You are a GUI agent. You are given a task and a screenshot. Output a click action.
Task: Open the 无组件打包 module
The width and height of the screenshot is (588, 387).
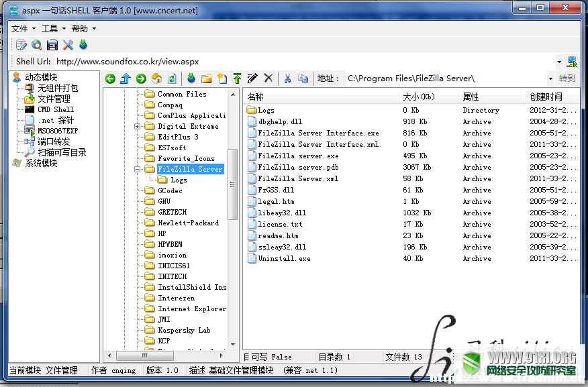tap(58, 88)
